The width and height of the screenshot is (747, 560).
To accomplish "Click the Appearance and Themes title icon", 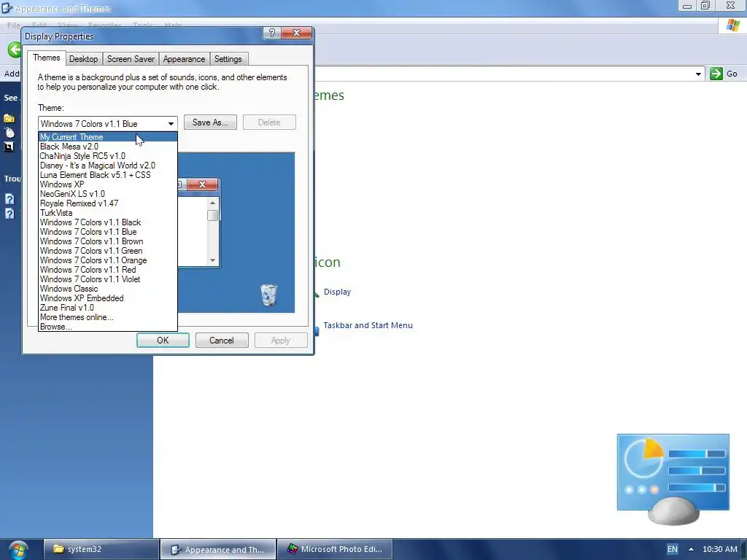I will [x=6, y=7].
